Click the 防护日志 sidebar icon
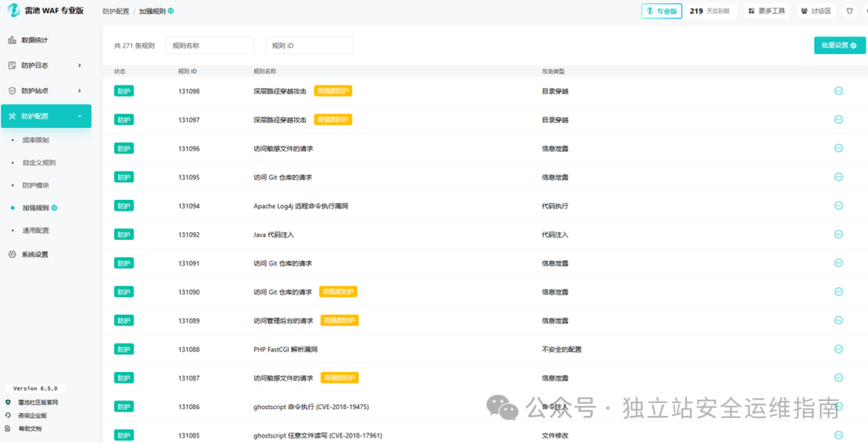This screenshot has height=443, width=868. (12, 65)
